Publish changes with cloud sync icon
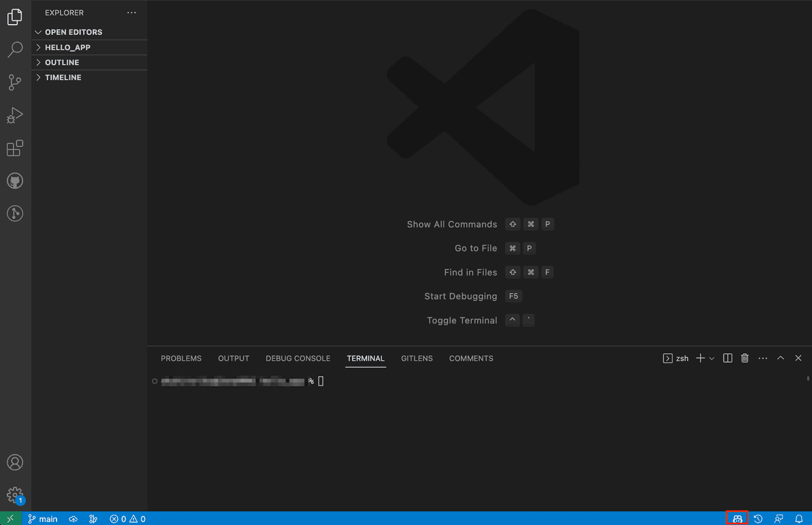Image resolution: width=812 pixels, height=525 pixels. point(73,518)
